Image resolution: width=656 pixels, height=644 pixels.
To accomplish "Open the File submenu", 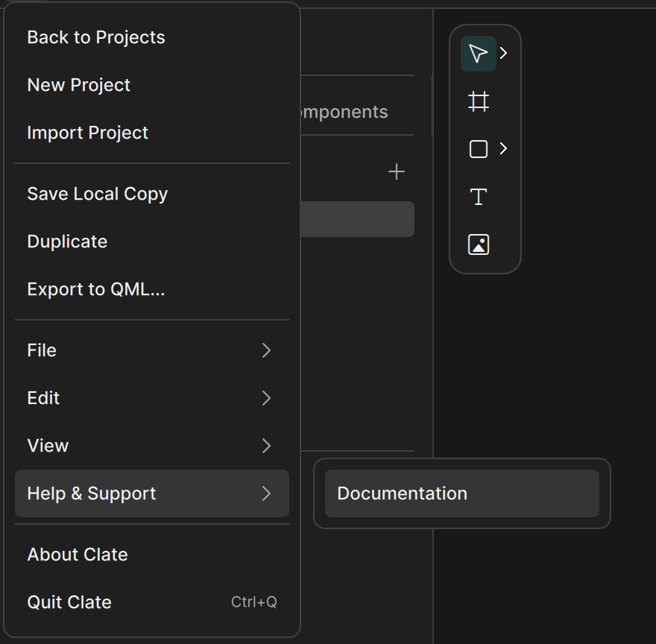I will [x=152, y=350].
